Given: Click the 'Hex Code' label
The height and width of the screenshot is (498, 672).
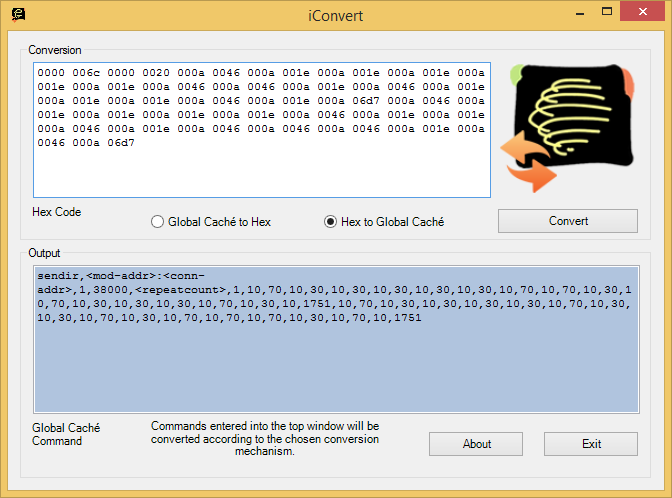Looking at the screenshot, I should [x=57, y=212].
